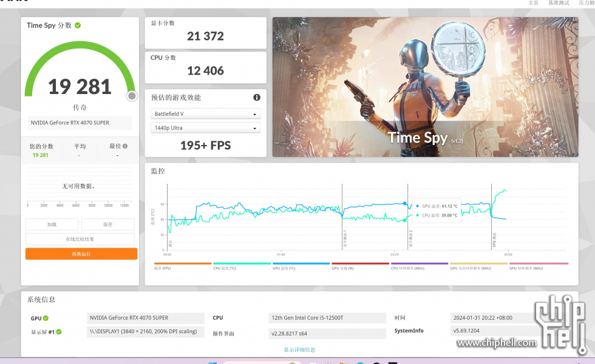
Task: Click the green validation check beside Time Spy 分数
Action: point(78,25)
